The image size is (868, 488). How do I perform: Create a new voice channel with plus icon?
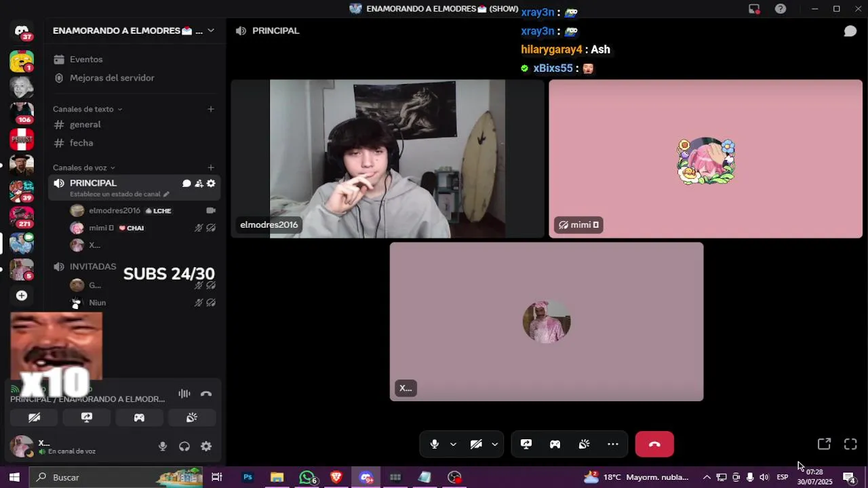211,167
